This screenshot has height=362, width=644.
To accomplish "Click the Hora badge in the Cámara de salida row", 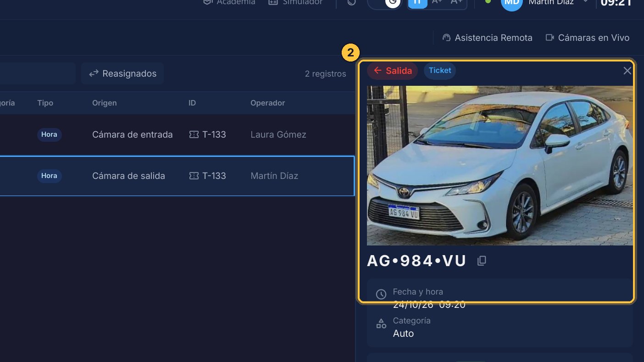I will point(49,176).
